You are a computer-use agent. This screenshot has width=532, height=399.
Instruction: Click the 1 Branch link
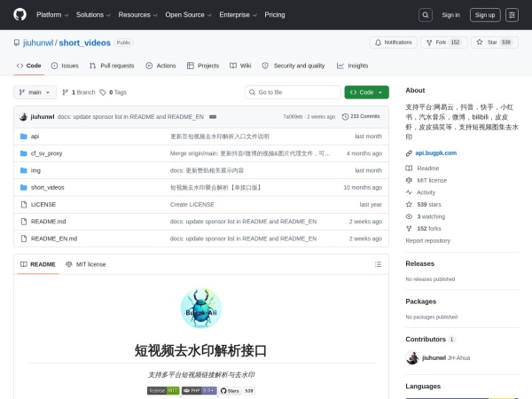pos(79,92)
